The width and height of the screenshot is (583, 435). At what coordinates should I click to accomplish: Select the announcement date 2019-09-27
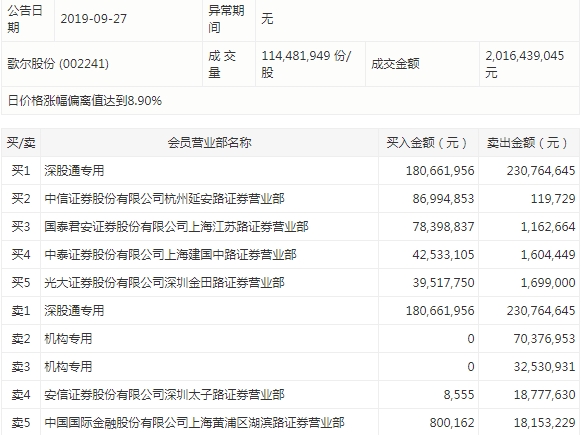click(94, 19)
